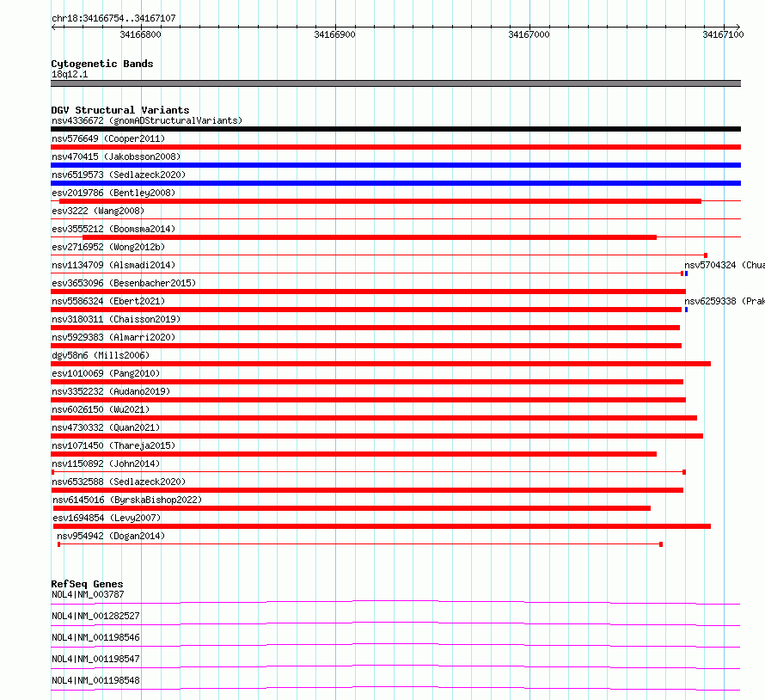Click the esv2716952 right endpoint marker

tap(706, 255)
